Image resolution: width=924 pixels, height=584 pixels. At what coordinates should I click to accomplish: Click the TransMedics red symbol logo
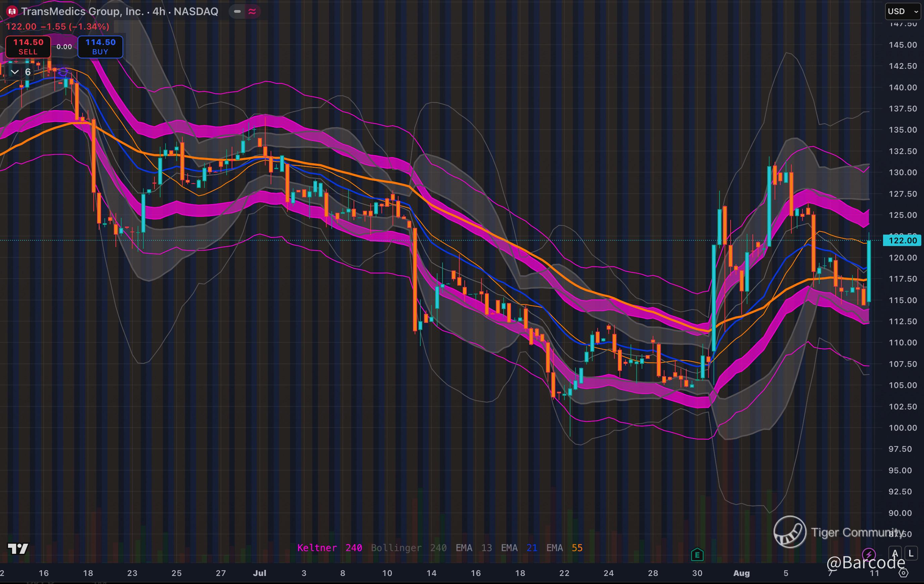point(12,11)
